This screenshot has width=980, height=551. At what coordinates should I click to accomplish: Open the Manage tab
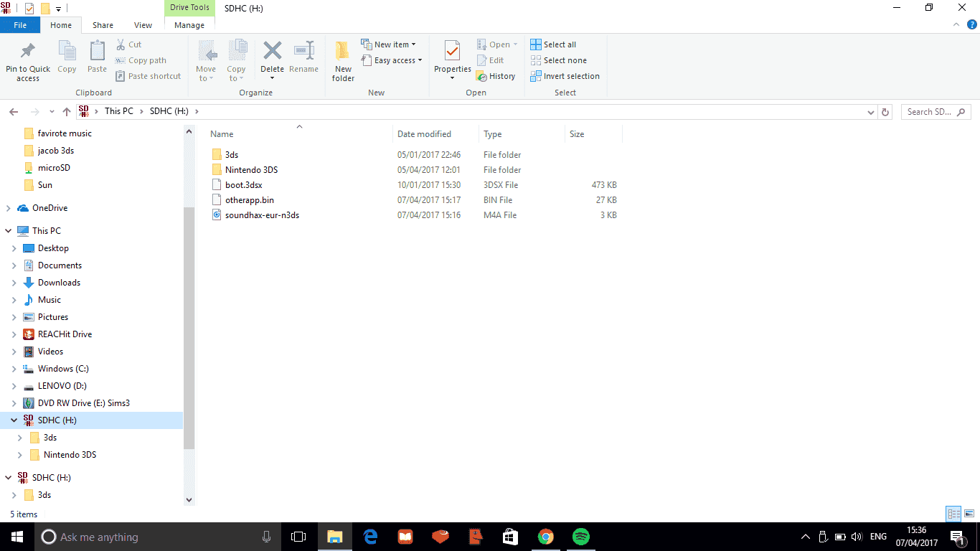189,25
